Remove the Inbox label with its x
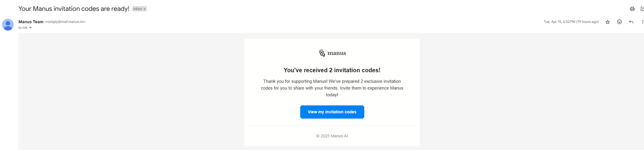Viewport: 644px width, 150px height. [x=145, y=9]
